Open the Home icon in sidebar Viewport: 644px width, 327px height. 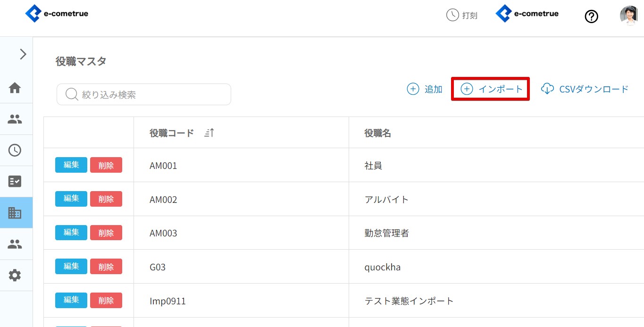(15, 88)
